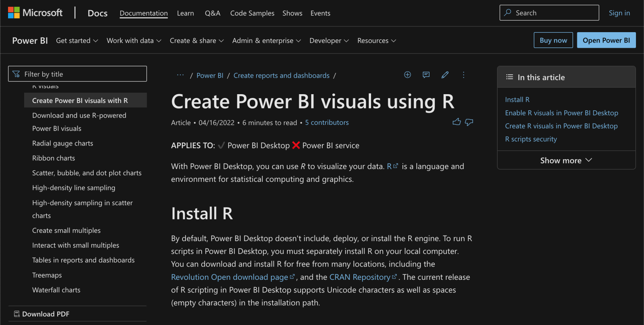Image resolution: width=644 pixels, height=325 pixels.
Task: Click the In this article list icon
Action: coord(509,77)
